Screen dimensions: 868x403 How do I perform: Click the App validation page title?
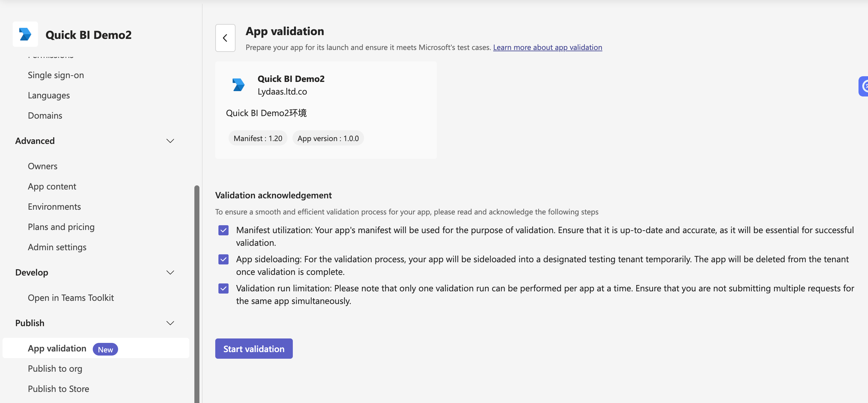pyautogui.click(x=285, y=31)
